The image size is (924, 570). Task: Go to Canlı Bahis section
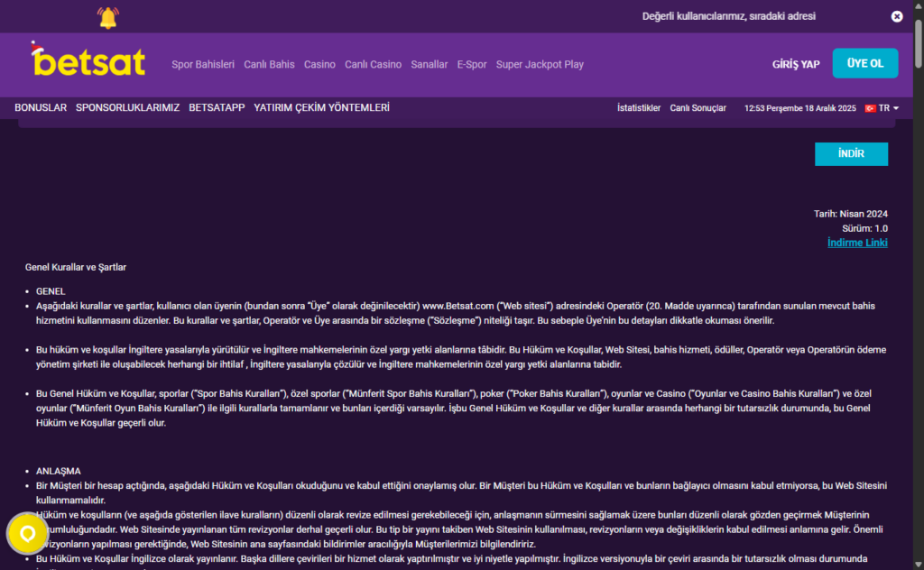coord(269,65)
